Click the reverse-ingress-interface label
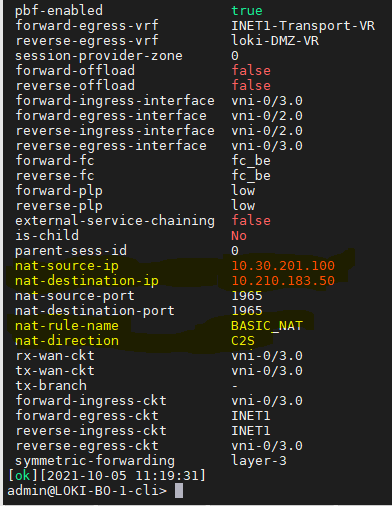 coord(115,131)
